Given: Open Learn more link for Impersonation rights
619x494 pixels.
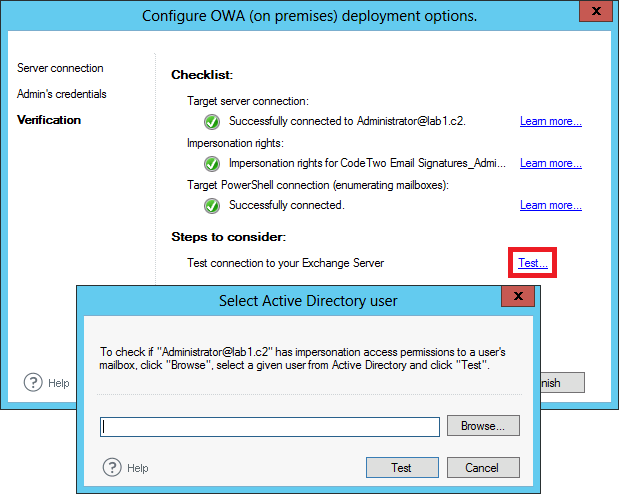Looking at the screenshot, I should tap(551, 163).
